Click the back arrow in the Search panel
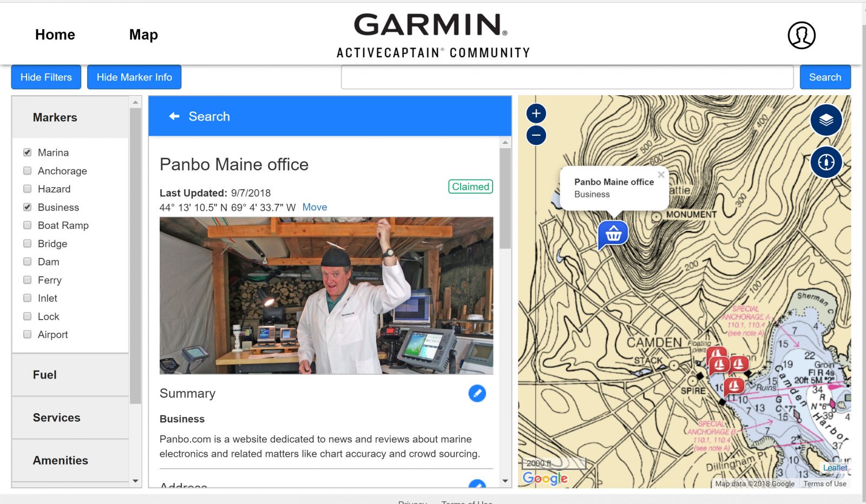This screenshot has width=866, height=504. click(x=173, y=116)
